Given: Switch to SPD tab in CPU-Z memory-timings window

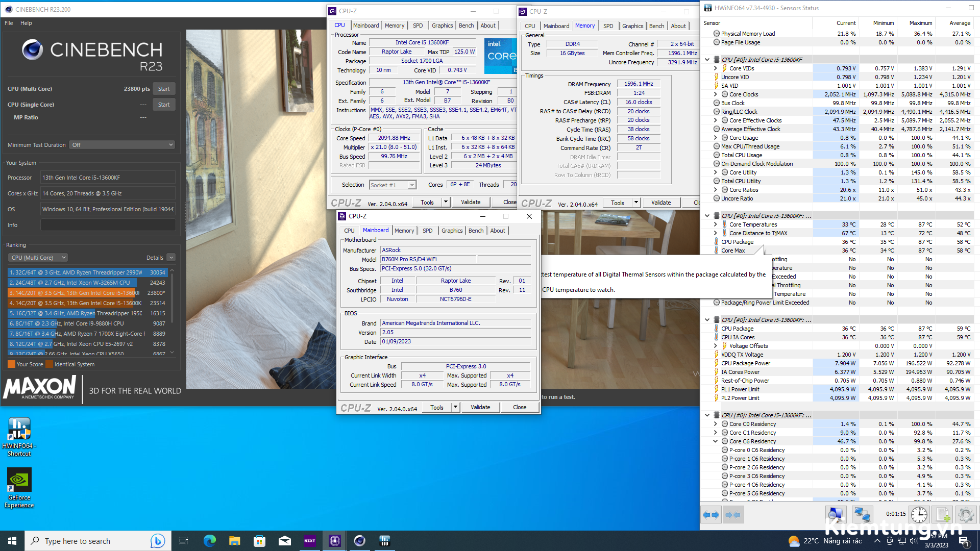Looking at the screenshot, I should [608, 26].
